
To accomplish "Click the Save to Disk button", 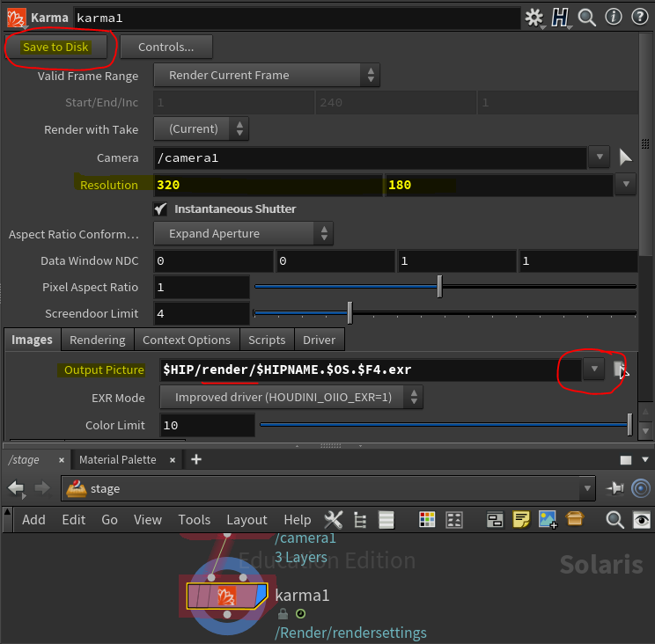I will (56, 47).
